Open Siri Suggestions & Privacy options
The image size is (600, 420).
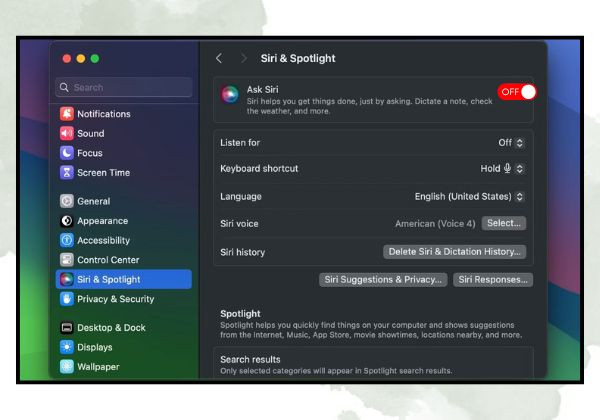click(x=383, y=280)
